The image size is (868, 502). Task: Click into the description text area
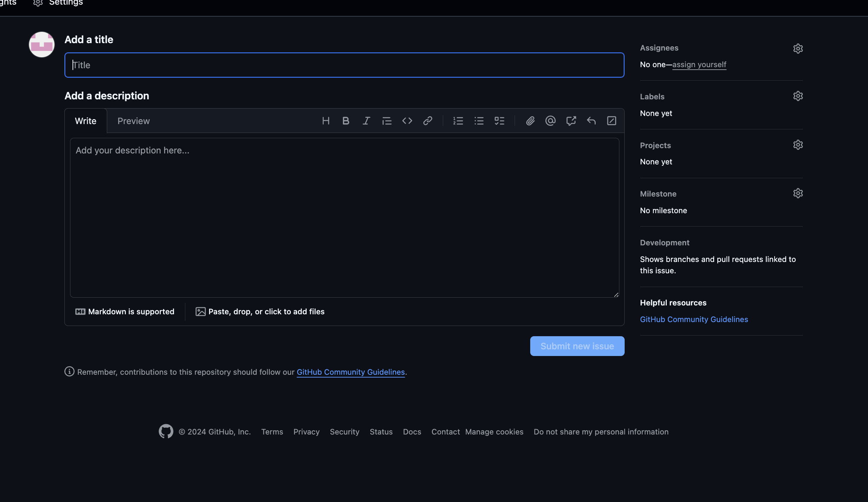pyautogui.click(x=345, y=218)
